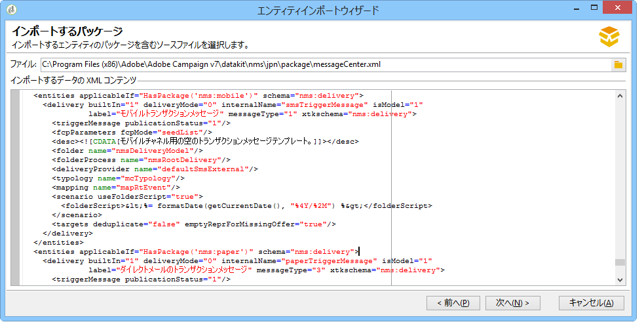Viewport: 644px width, 328px height.
Task: Click the label 'ダイレクトメールのトランザクションメッセージ'
Action: (x=183, y=270)
